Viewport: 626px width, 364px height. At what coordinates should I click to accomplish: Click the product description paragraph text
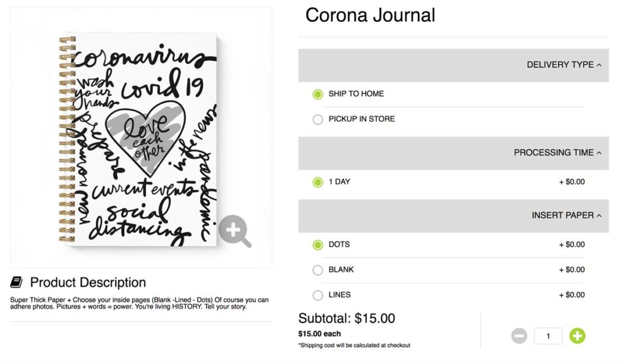click(x=139, y=303)
